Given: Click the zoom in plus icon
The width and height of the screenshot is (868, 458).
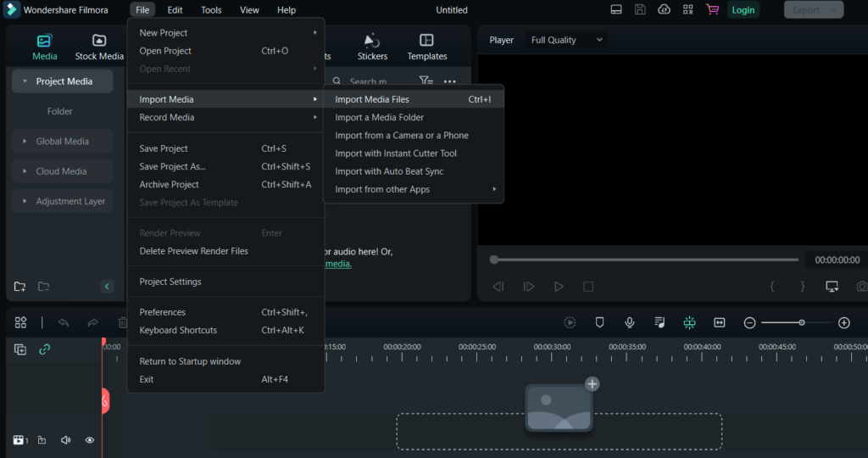Looking at the screenshot, I should coord(843,322).
